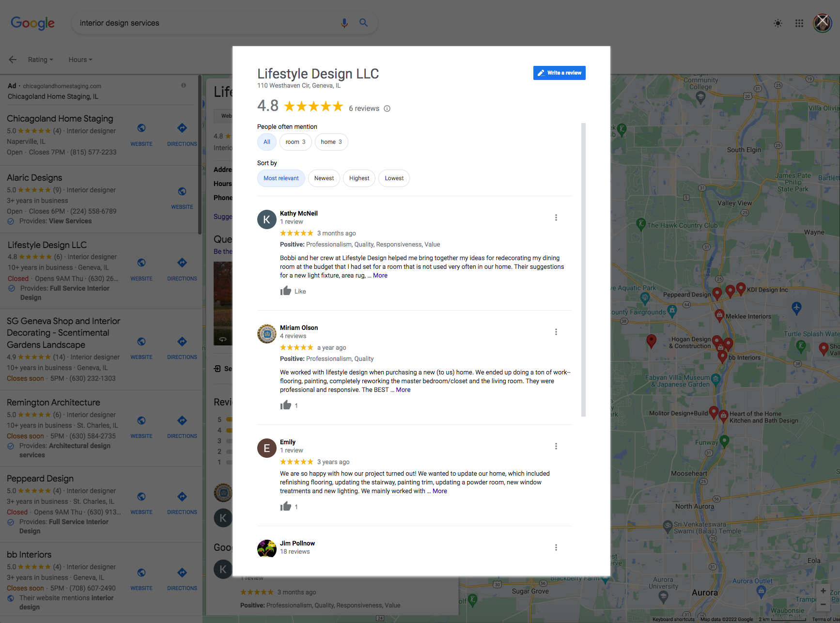Like Emily's review thumbs up

[286, 506]
